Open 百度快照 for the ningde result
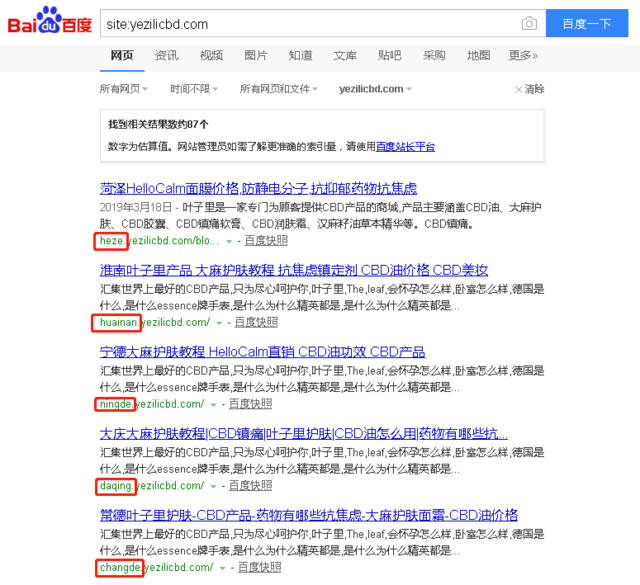The width and height of the screenshot is (640, 585). (x=251, y=404)
